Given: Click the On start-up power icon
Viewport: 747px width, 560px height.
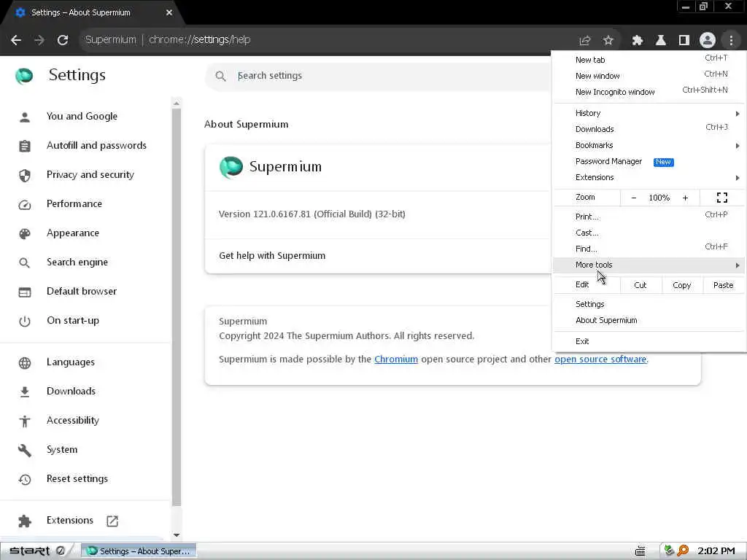Looking at the screenshot, I should pos(25,322).
